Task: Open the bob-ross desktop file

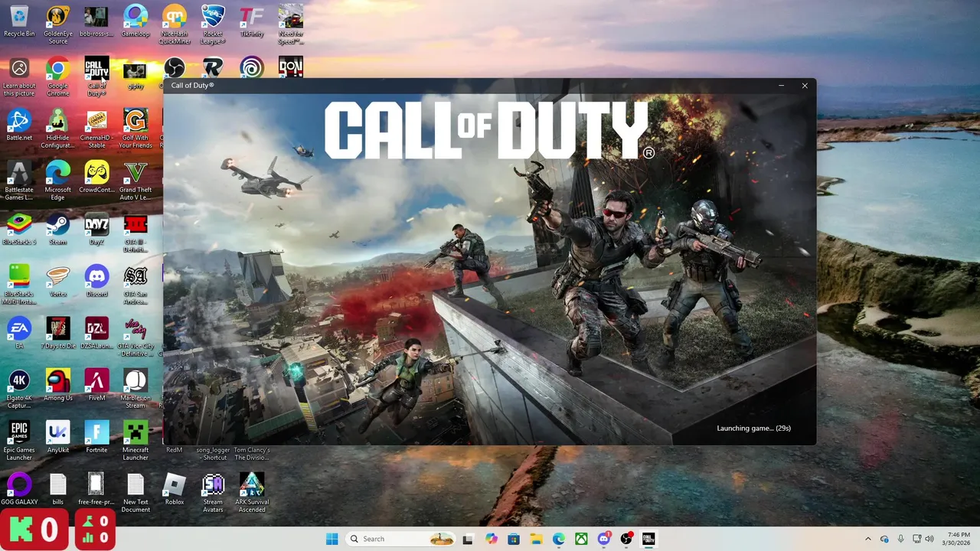Action: [x=96, y=21]
